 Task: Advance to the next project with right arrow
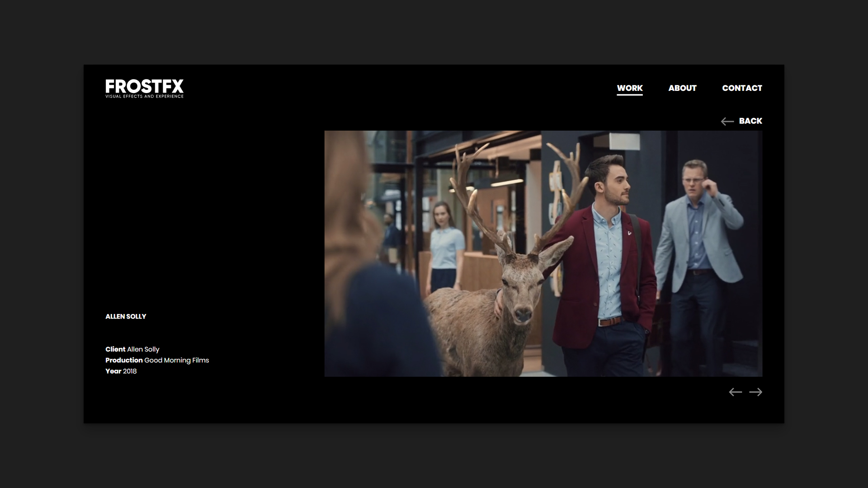755,392
